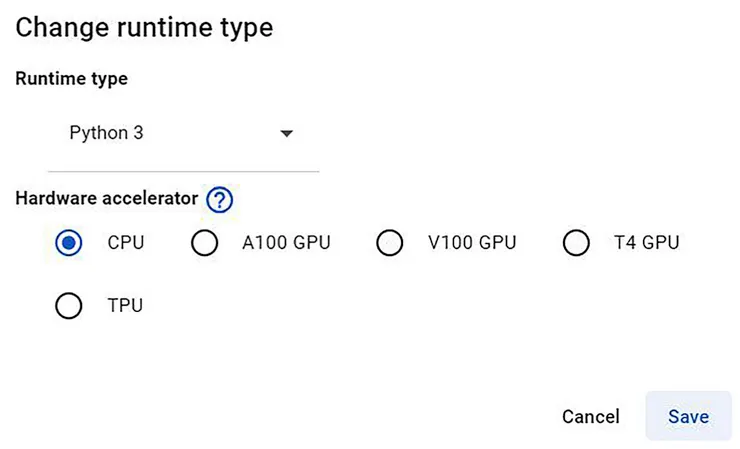This screenshot has width=740, height=449.
Task: Click the "Runtime type" field label
Action: [x=72, y=79]
